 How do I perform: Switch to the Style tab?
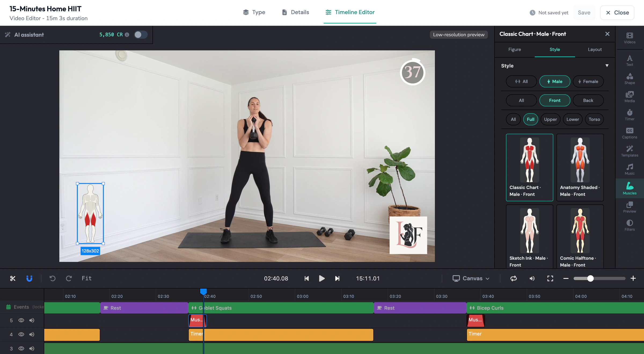click(x=555, y=49)
